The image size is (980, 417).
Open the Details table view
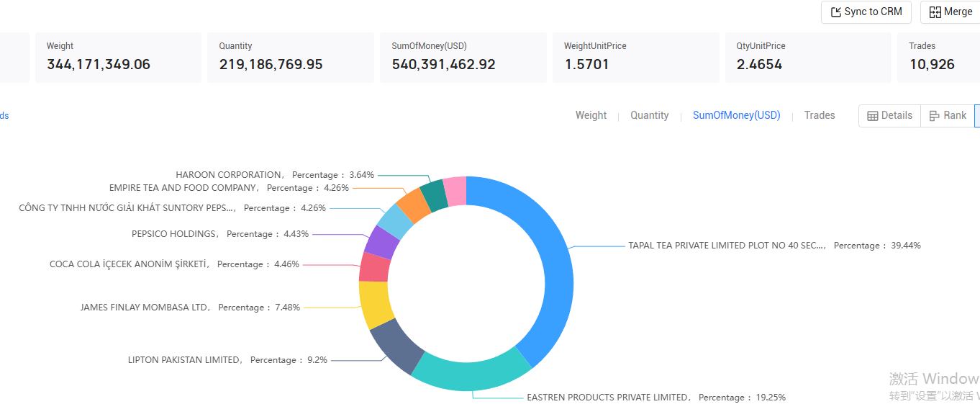[889, 116]
